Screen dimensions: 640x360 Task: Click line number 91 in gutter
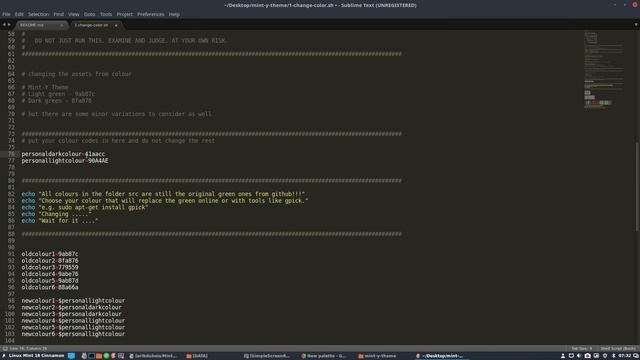click(11, 254)
